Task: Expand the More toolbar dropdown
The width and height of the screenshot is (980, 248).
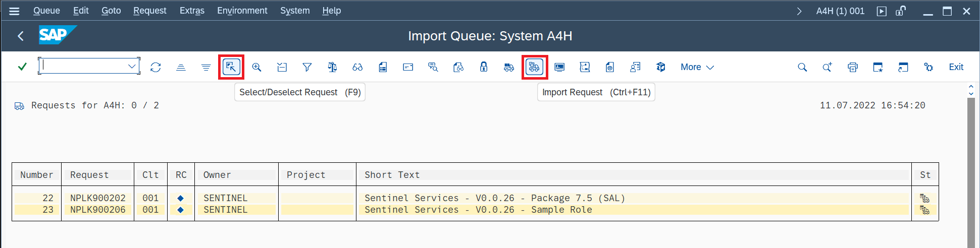Action: 697,67
